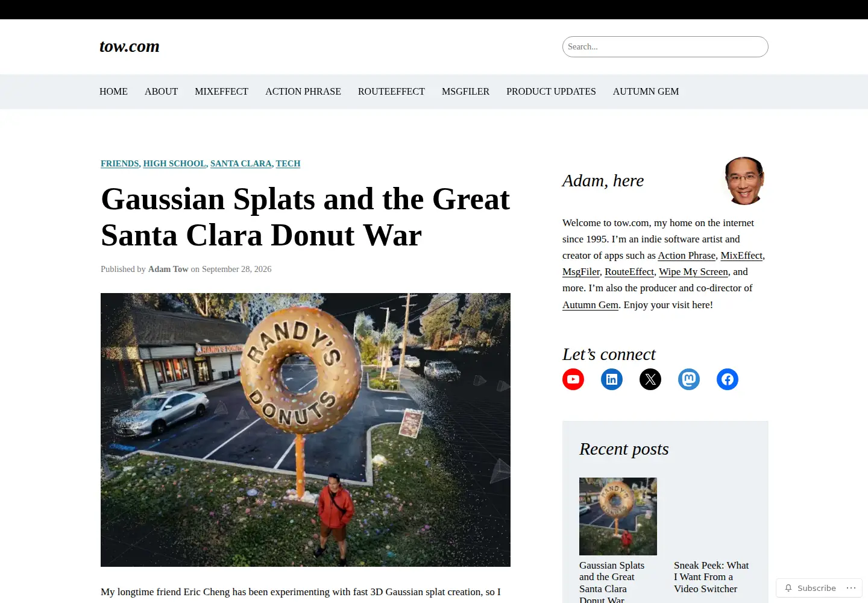Open the three-dot menu beside Subscribe

pos(851,588)
